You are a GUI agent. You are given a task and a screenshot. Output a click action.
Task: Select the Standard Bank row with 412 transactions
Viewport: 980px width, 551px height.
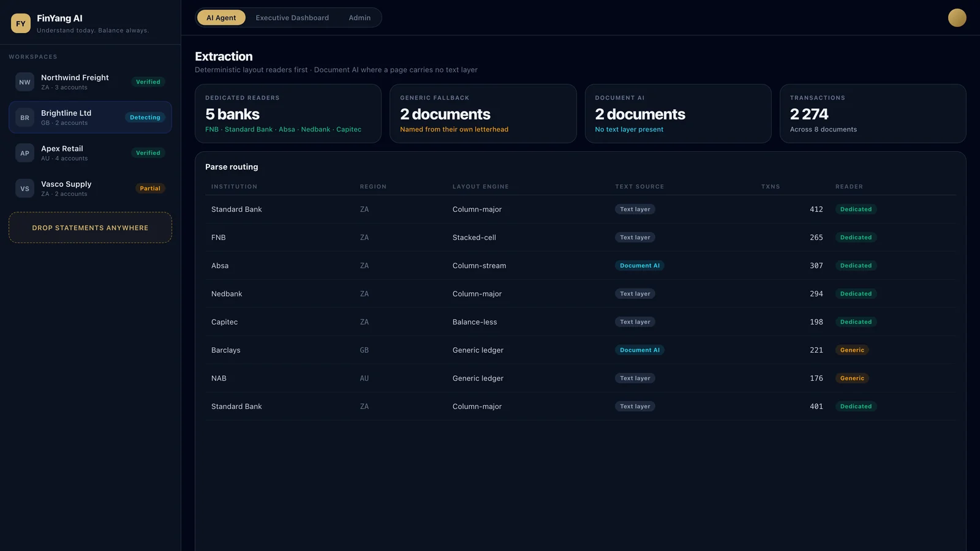click(x=581, y=209)
